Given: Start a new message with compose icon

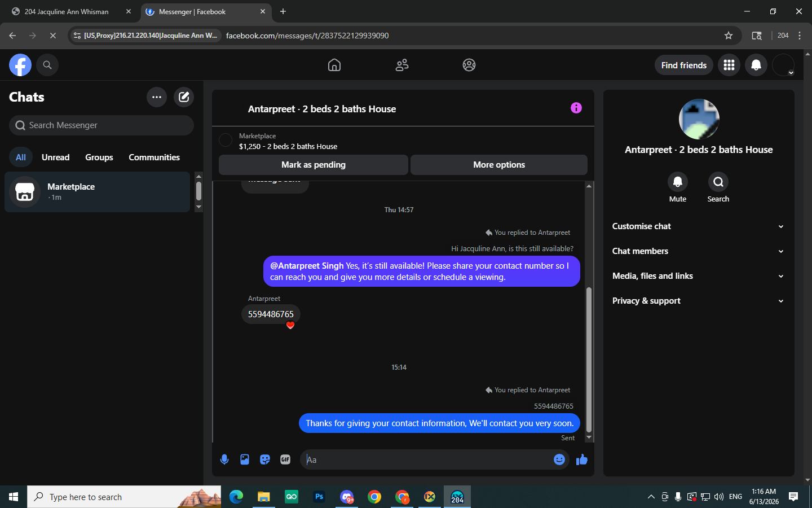Looking at the screenshot, I should coord(184,97).
